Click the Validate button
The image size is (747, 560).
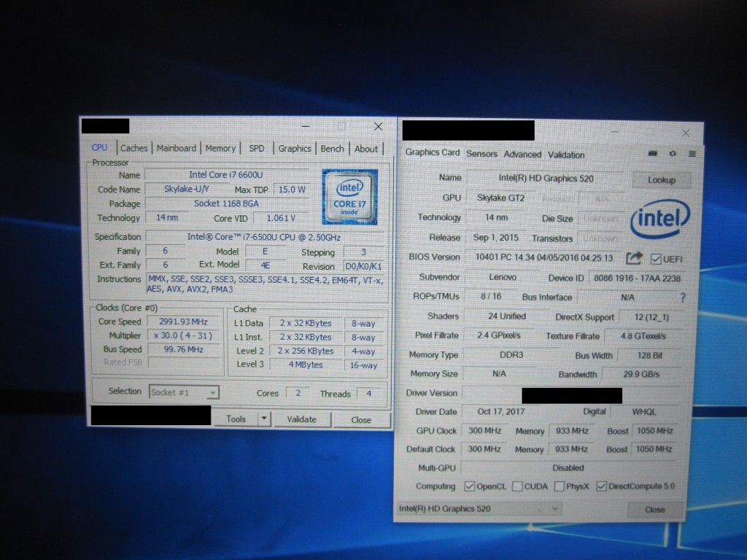(x=301, y=419)
